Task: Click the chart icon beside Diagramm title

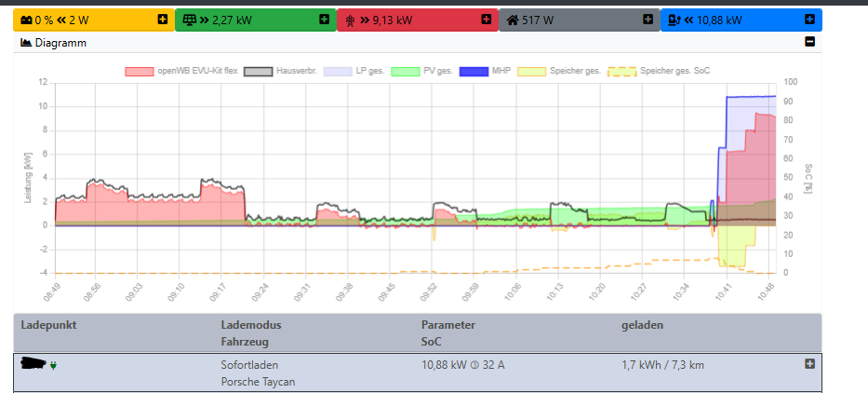Action: [x=26, y=42]
